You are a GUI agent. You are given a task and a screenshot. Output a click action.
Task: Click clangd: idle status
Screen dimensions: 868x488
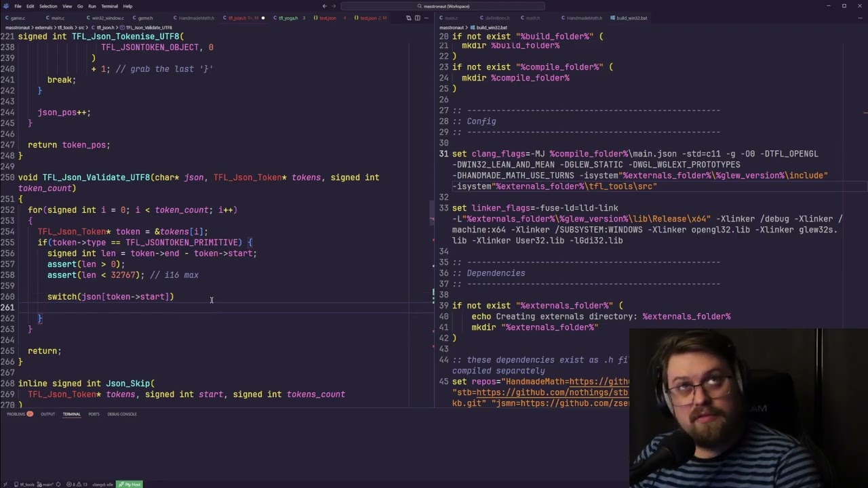[x=102, y=485]
